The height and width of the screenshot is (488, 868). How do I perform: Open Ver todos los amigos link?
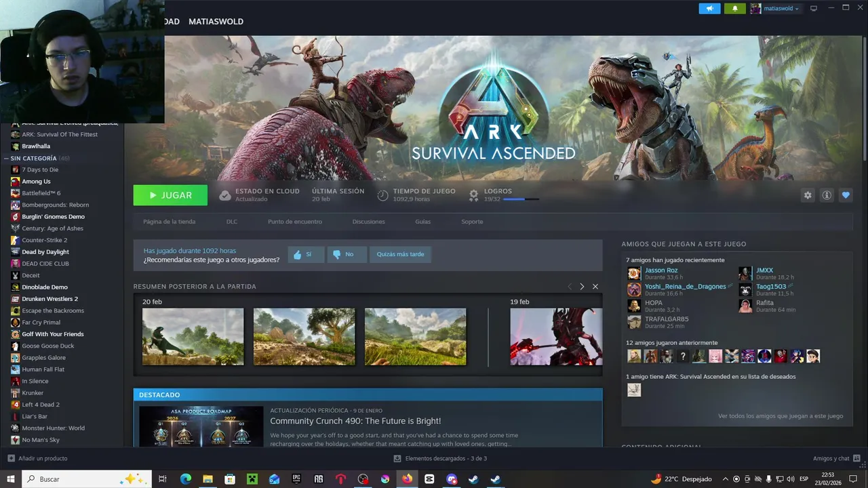(781, 416)
